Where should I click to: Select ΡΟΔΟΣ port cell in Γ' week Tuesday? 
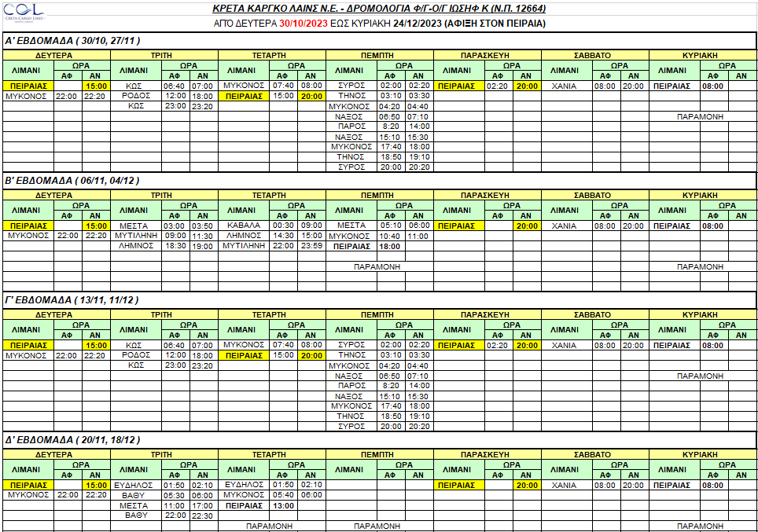click(x=136, y=355)
